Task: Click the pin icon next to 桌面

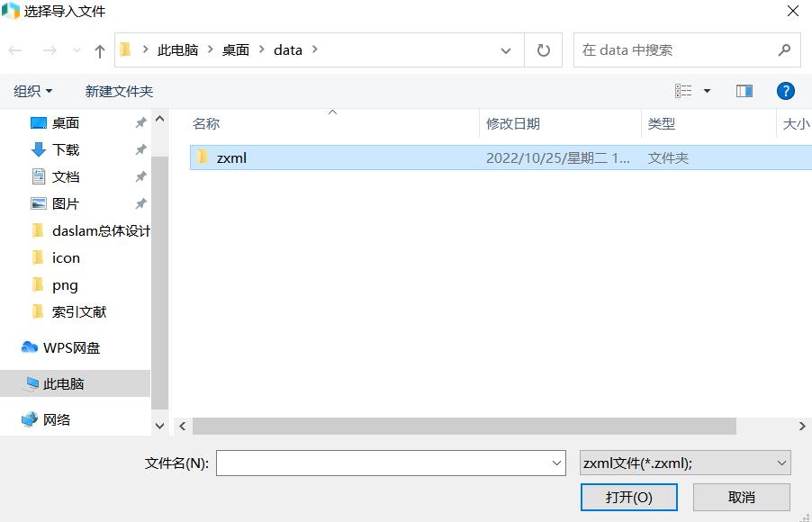Action: click(140, 122)
